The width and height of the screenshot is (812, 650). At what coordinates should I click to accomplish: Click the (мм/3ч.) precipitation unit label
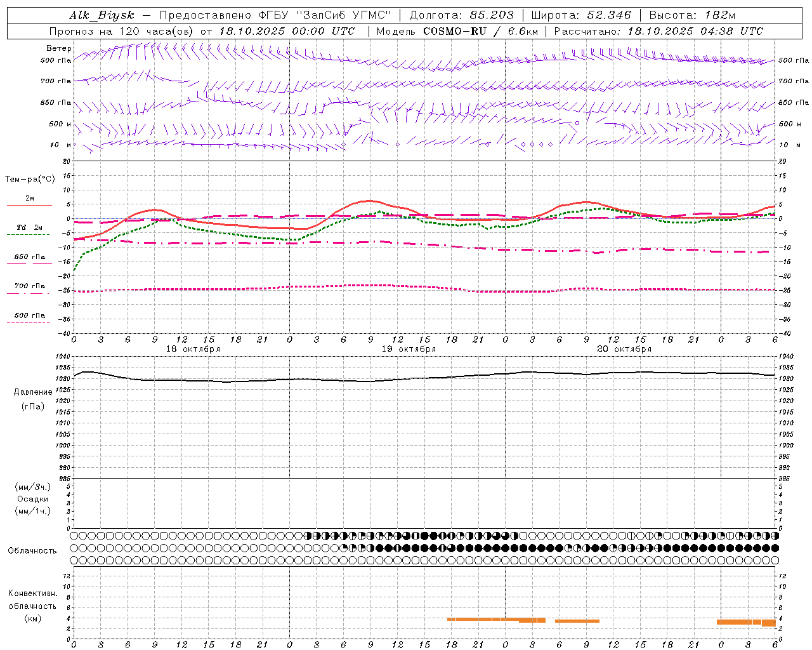33,487
